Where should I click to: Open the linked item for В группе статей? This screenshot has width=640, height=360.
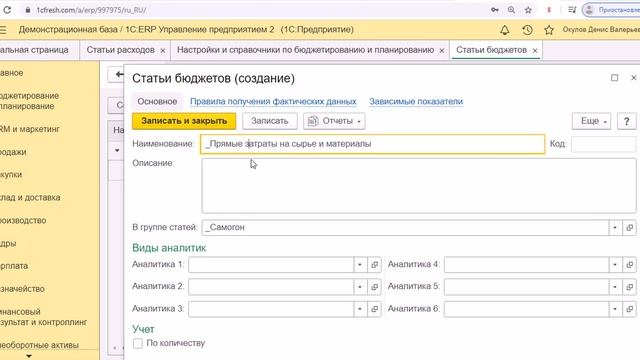629,227
